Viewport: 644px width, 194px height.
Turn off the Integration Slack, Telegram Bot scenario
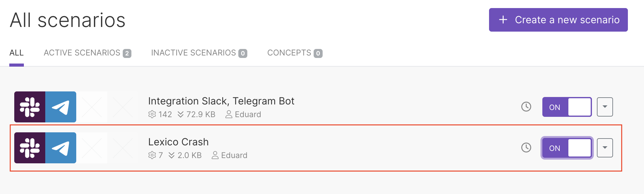tap(567, 107)
